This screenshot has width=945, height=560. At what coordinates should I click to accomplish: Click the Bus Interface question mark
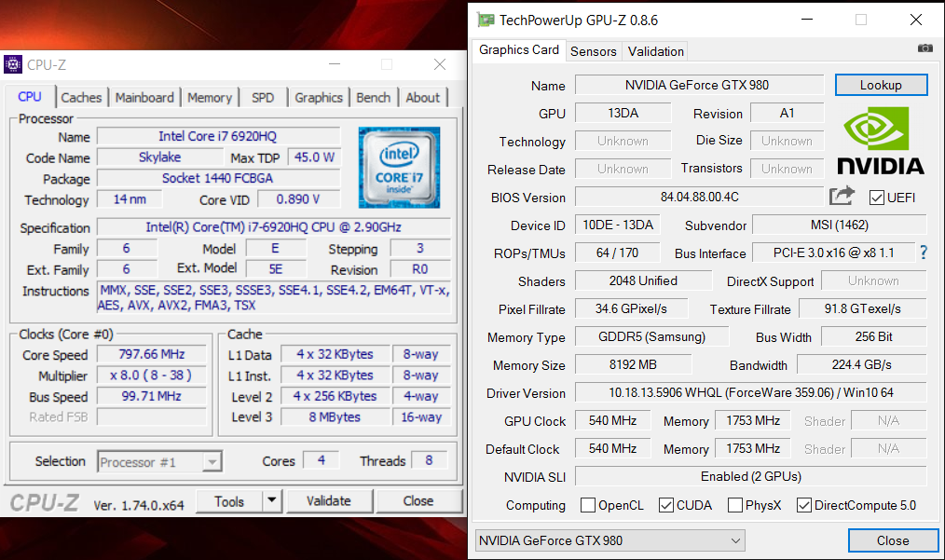click(x=924, y=253)
